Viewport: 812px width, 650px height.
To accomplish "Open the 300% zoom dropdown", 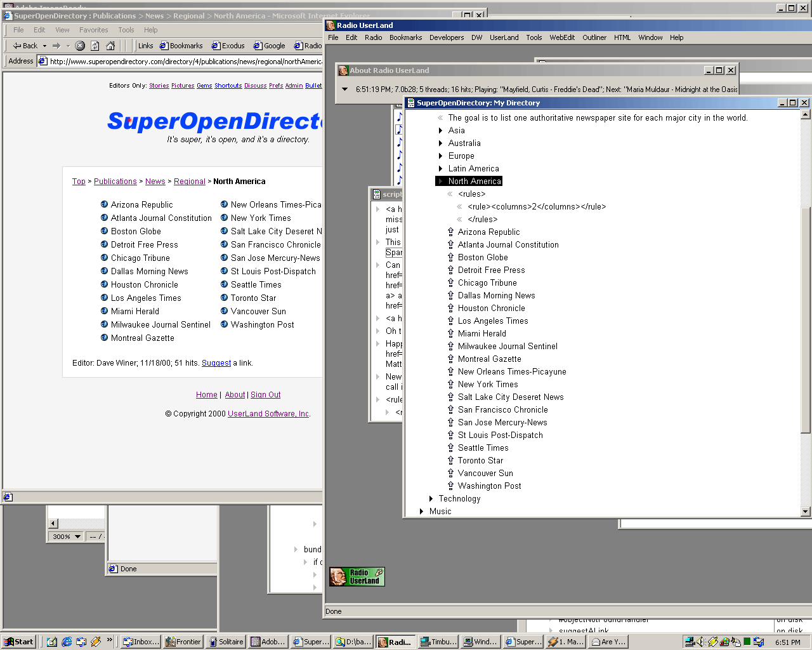I will [x=77, y=536].
